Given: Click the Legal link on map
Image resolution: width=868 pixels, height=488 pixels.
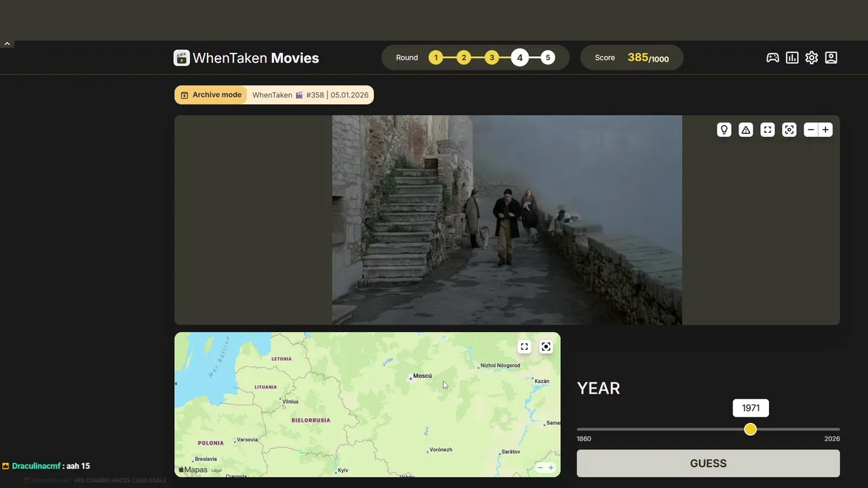Looking at the screenshot, I should 216,470.
